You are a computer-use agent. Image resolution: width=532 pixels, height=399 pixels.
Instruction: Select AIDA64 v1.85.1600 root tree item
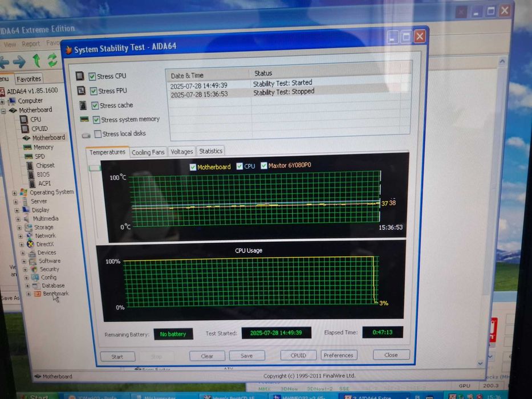[x=33, y=91]
